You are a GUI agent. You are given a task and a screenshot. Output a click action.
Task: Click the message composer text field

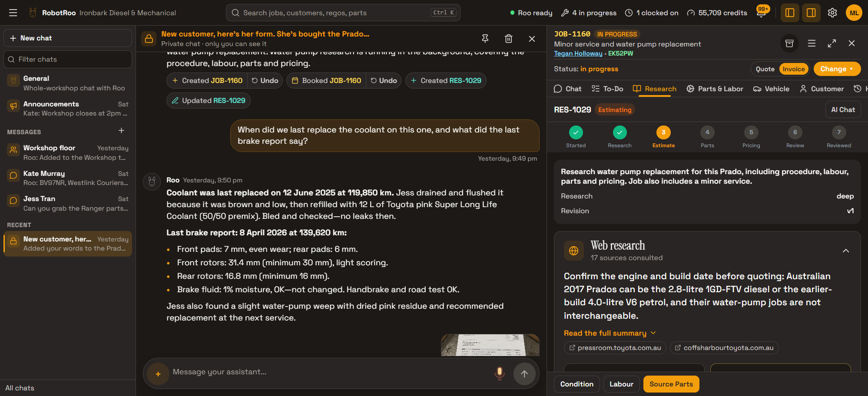[330, 372]
